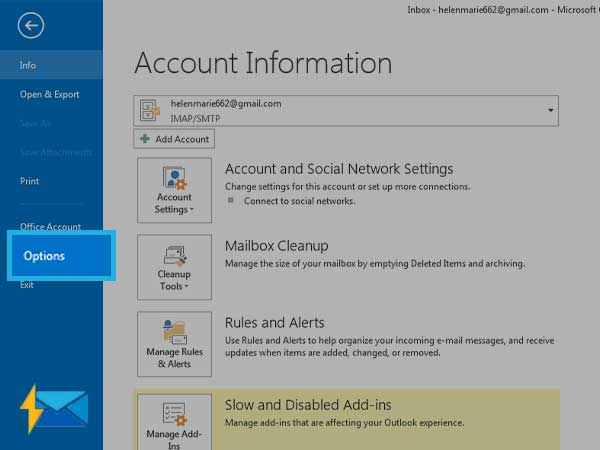This screenshot has width=600, height=450.
Task: Click the Rules and Alerts folder bell icon
Action: point(174,332)
